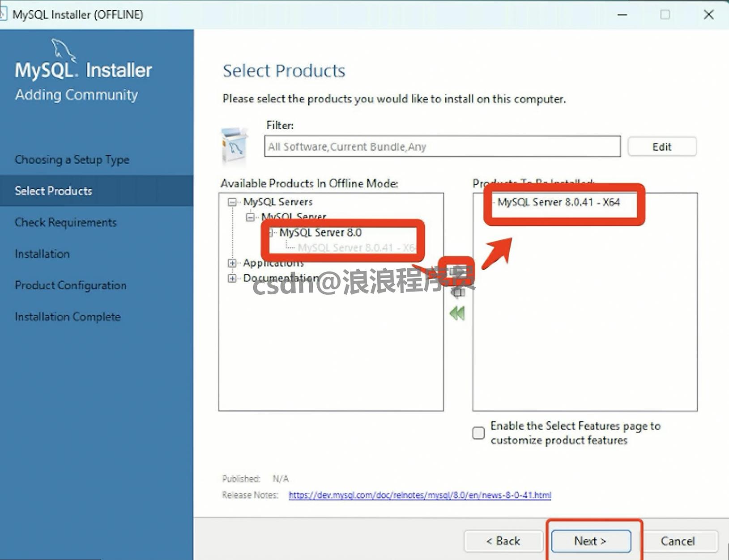The height and width of the screenshot is (560, 729).
Task: Select the MySQL Servers root label
Action: tap(278, 202)
